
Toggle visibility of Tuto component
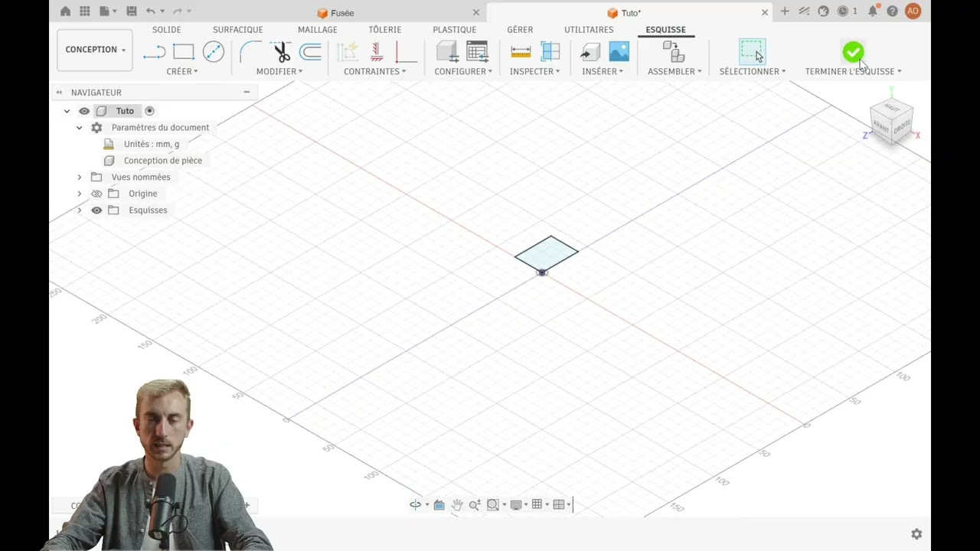[x=84, y=111]
